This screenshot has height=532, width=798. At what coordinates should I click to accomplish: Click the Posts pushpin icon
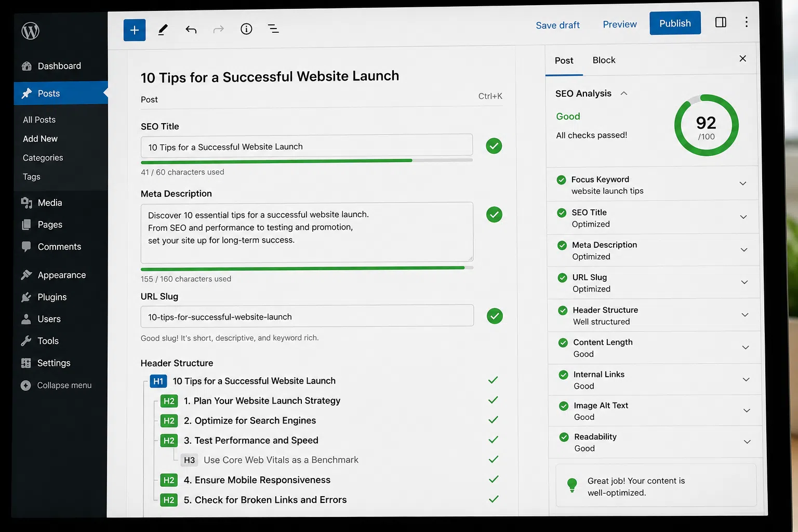(x=27, y=94)
